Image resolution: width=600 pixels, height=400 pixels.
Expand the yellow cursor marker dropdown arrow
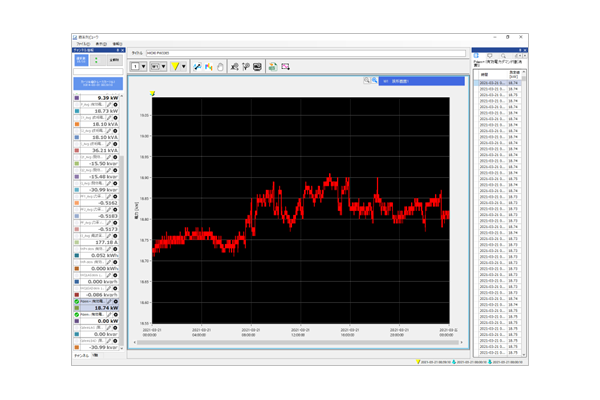coord(184,67)
